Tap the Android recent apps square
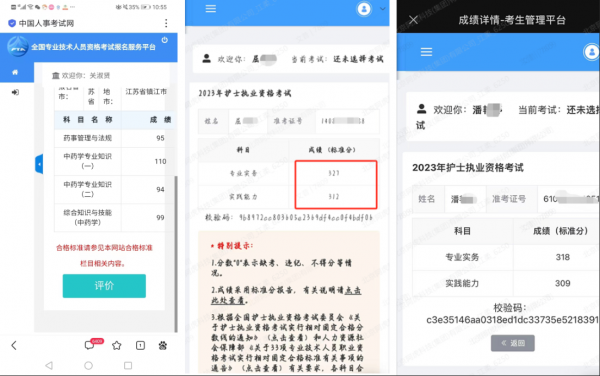 (x=128, y=365)
